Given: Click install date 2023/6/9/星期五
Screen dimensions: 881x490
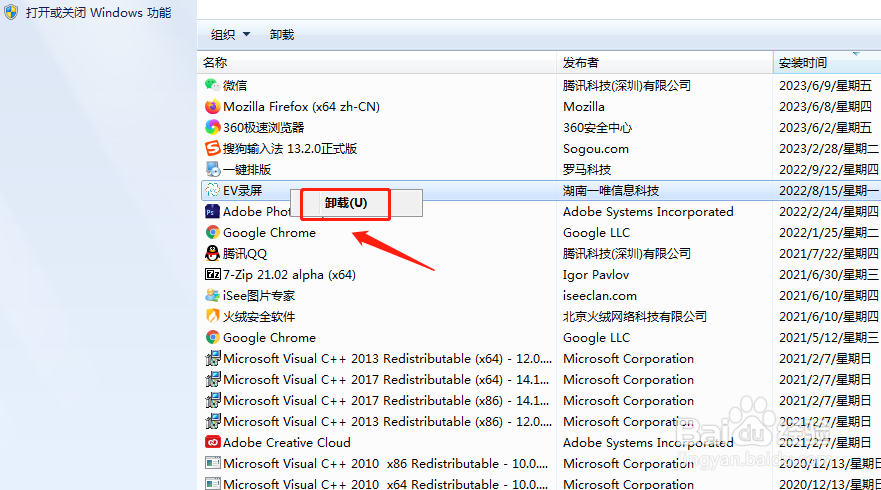Looking at the screenshot, I should tap(825, 85).
